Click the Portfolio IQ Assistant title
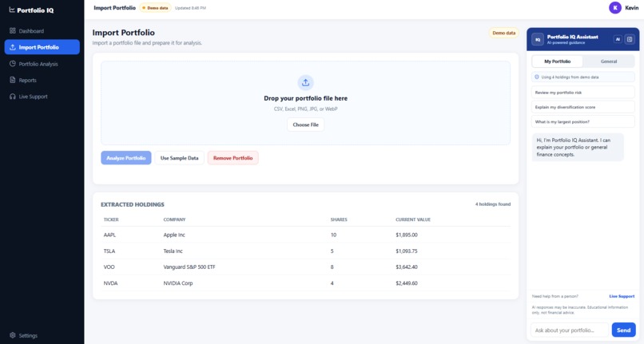 (573, 37)
